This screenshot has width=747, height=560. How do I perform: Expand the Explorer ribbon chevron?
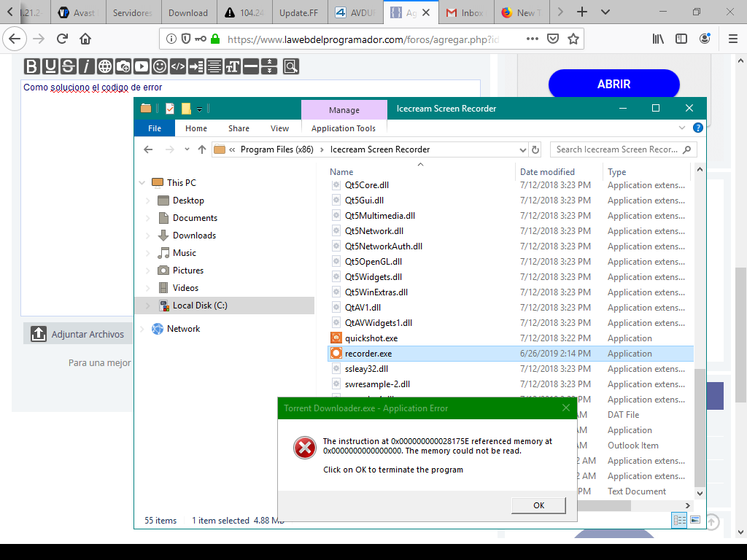click(x=682, y=128)
